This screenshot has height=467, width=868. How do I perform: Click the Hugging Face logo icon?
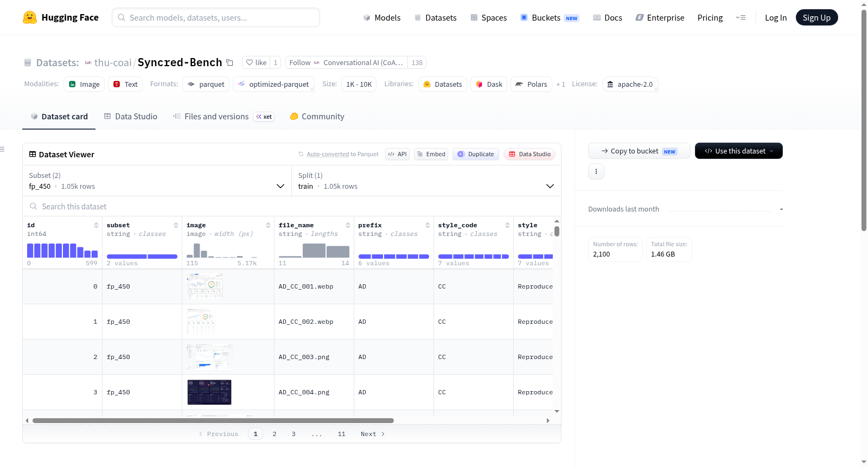[x=30, y=17]
